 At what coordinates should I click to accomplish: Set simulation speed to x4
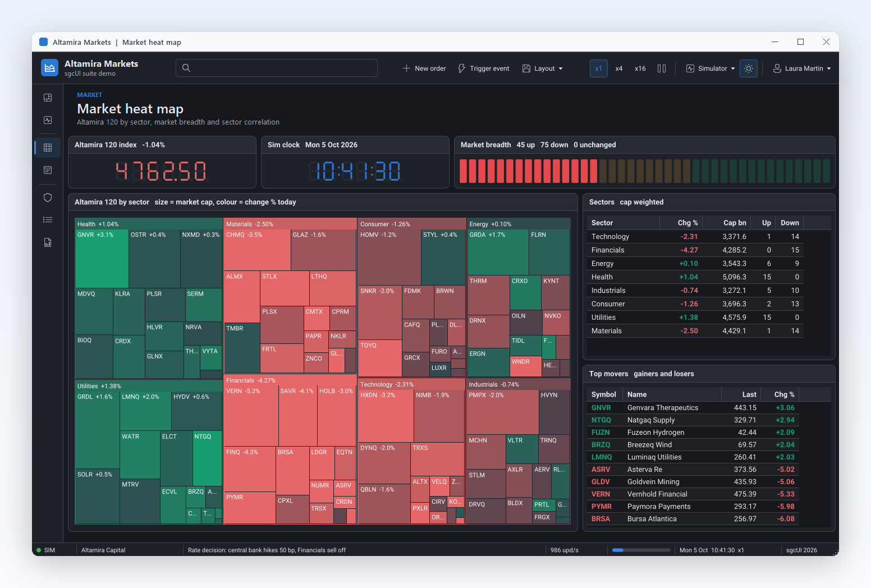coord(619,68)
